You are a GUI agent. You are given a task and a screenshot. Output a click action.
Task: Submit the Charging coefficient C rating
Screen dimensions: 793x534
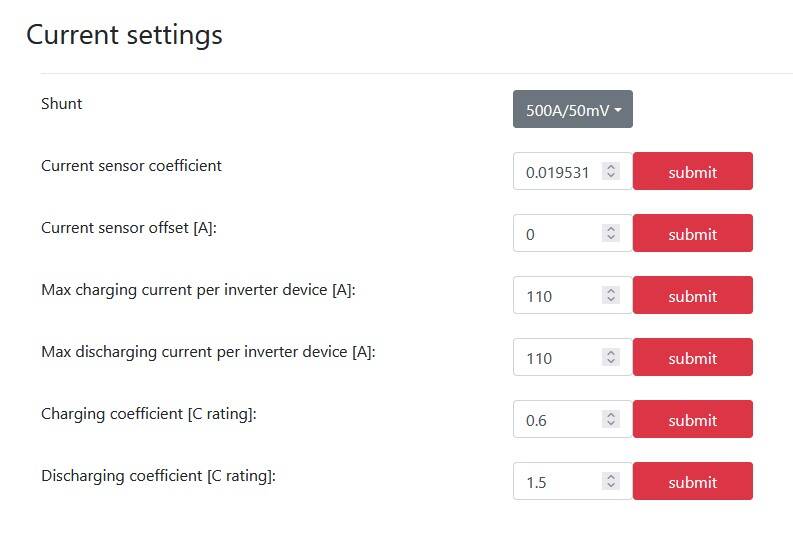[692, 420]
